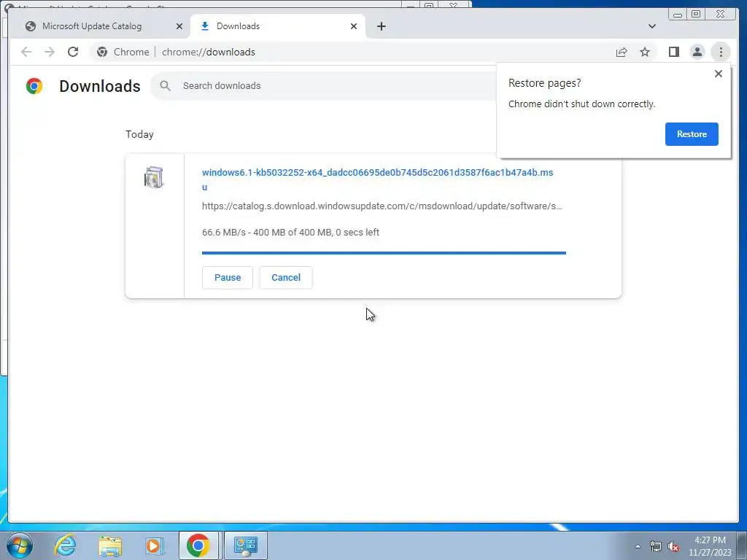Click the search magnifier icon

[166, 86]
